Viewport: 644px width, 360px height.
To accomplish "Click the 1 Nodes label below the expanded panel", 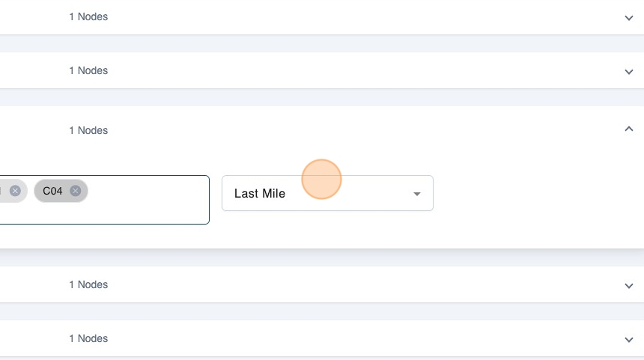I will pyautogui.click(x=88, y=284).
